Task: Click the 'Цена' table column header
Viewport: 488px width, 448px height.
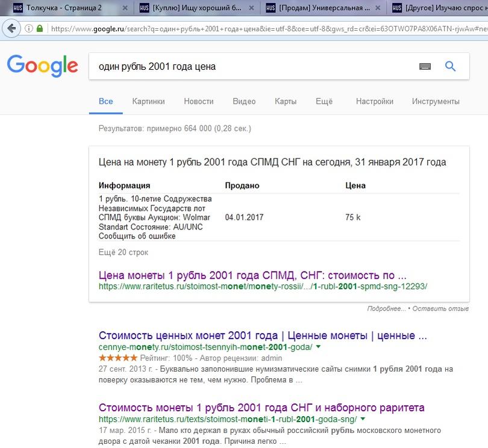Action: pos(355,185)
